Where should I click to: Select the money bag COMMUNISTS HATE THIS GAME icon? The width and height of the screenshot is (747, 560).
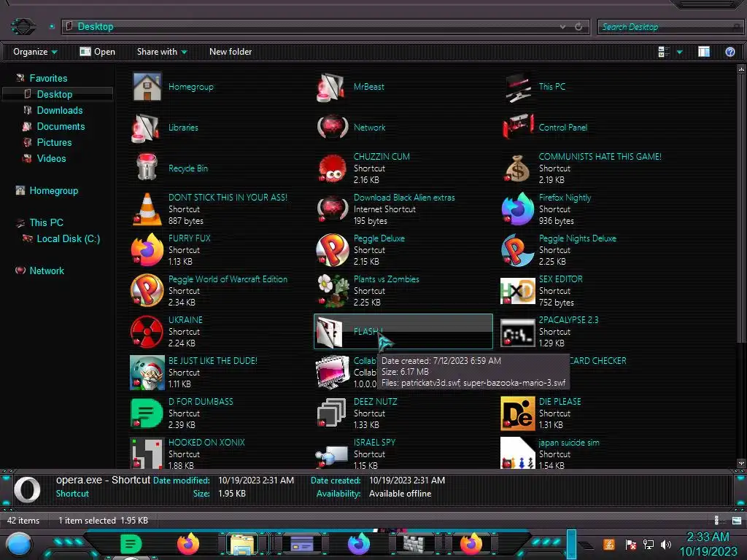click(517, 168)
